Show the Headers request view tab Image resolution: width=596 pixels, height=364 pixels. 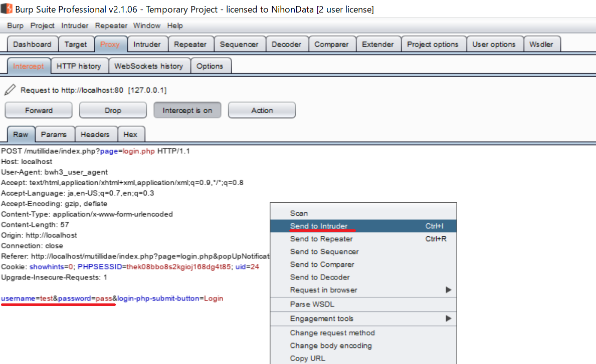(x=95, y=134)
